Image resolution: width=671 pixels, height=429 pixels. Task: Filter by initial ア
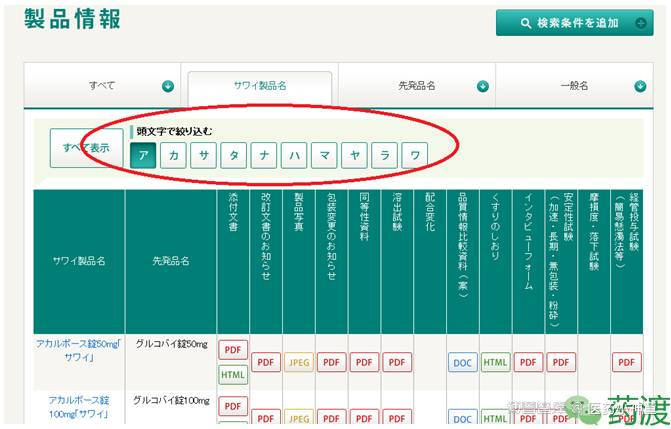(143, 155)
